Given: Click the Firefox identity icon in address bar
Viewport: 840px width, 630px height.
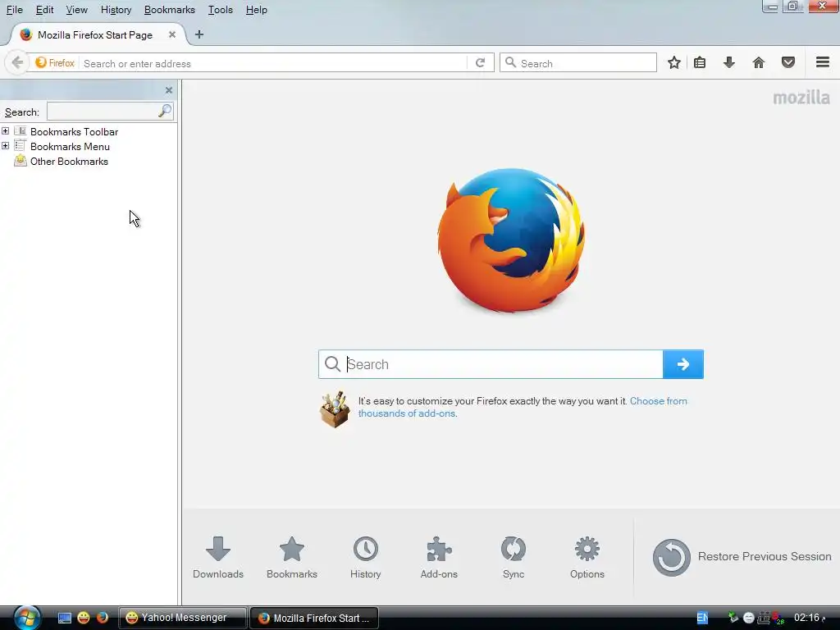Looking at the screenshot, I should click(55, 63).
